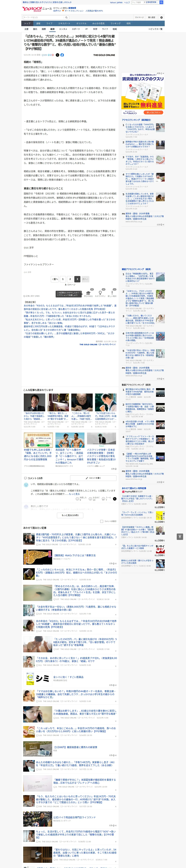Click the コメントを書く button
186x868 pixels.
(93, 478)
